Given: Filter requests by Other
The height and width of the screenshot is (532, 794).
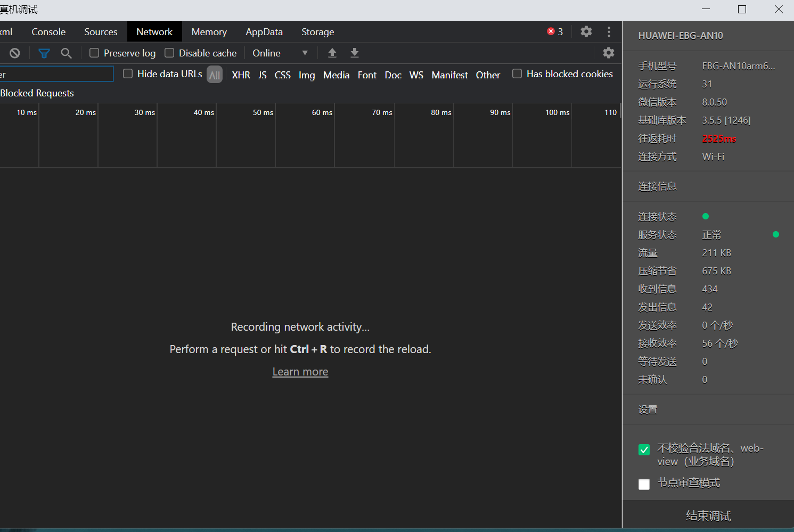Looking at the screenshot, I should click(488, 75).
